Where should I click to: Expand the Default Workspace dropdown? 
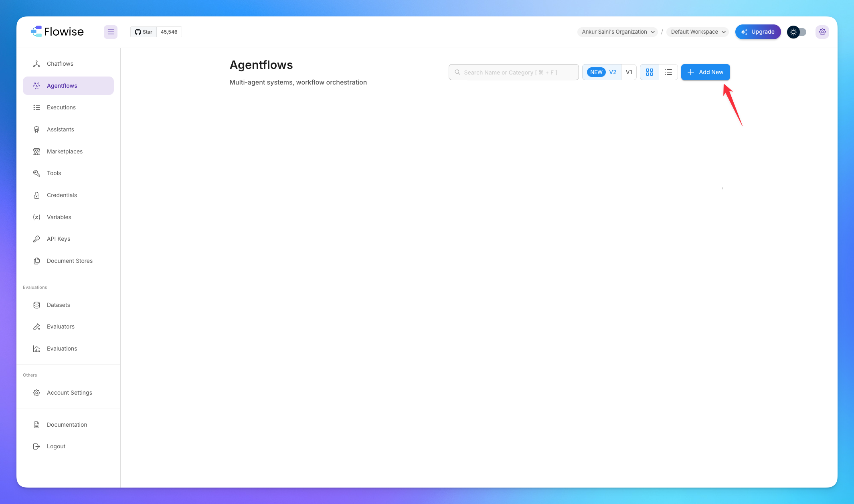[x=698, y=32]
